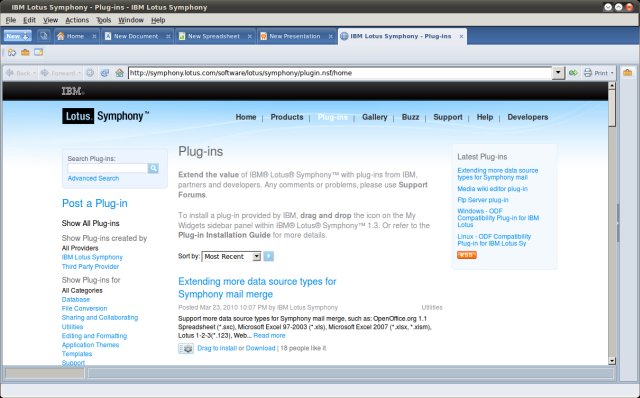Open the Help menu in the menu bar

point(158,20)
